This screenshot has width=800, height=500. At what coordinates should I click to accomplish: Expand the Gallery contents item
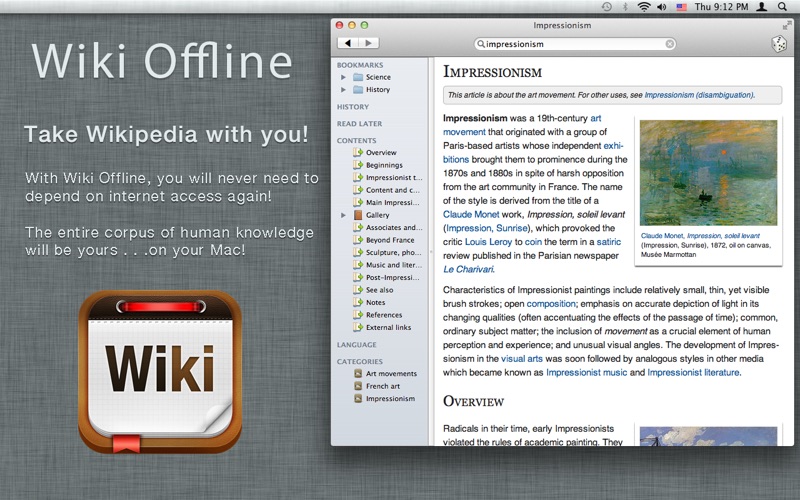tap(343, 215)
